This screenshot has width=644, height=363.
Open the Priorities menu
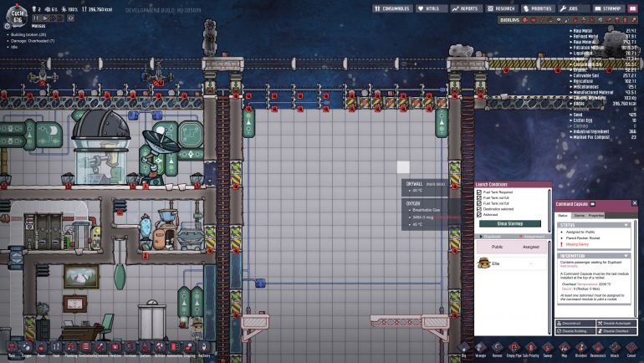point(538,8)
